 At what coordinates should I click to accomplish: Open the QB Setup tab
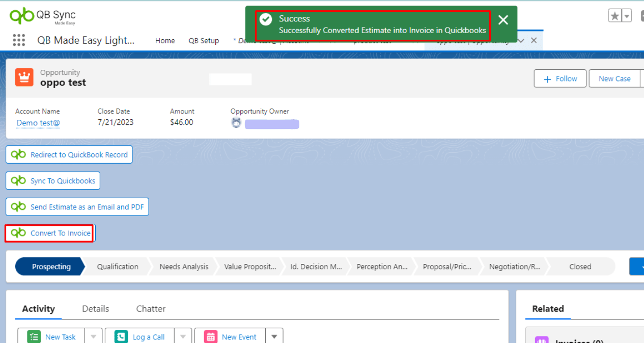(x=204, y=41)
